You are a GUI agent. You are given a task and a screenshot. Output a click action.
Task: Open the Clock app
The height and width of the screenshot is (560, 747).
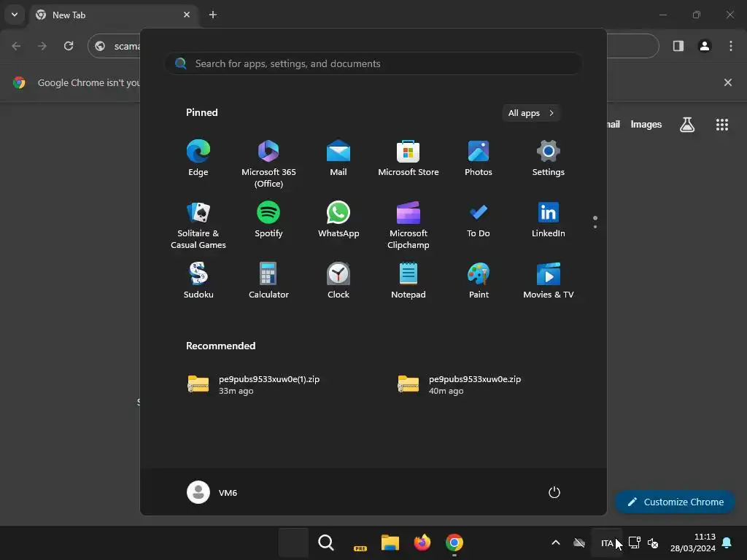pos(338,281)
